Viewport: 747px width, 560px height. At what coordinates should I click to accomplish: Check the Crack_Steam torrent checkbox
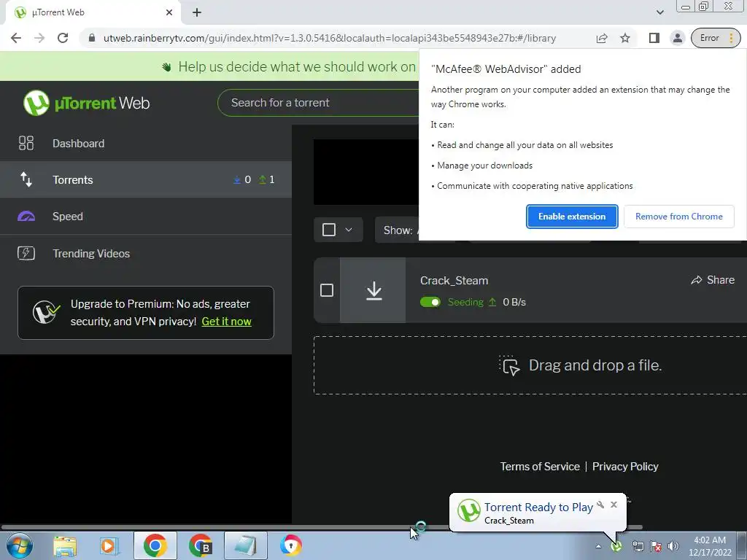click(x=327, y=290)
